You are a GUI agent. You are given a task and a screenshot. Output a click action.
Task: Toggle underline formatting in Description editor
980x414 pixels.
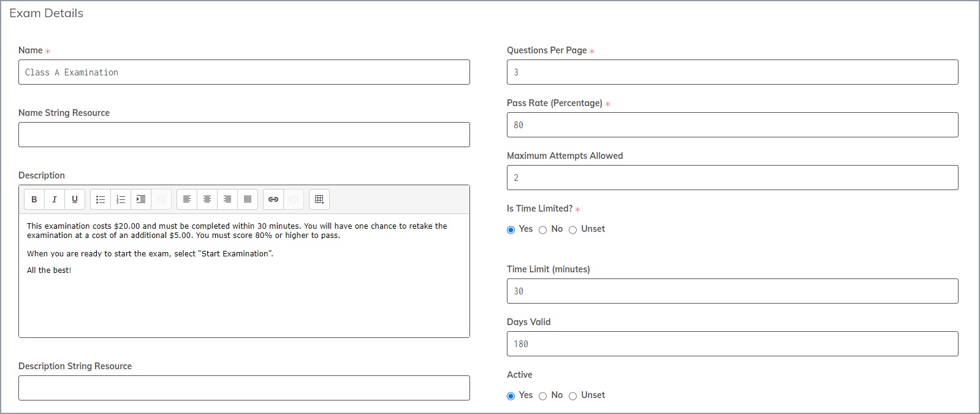pyautogui.click(x=75, y=199)
